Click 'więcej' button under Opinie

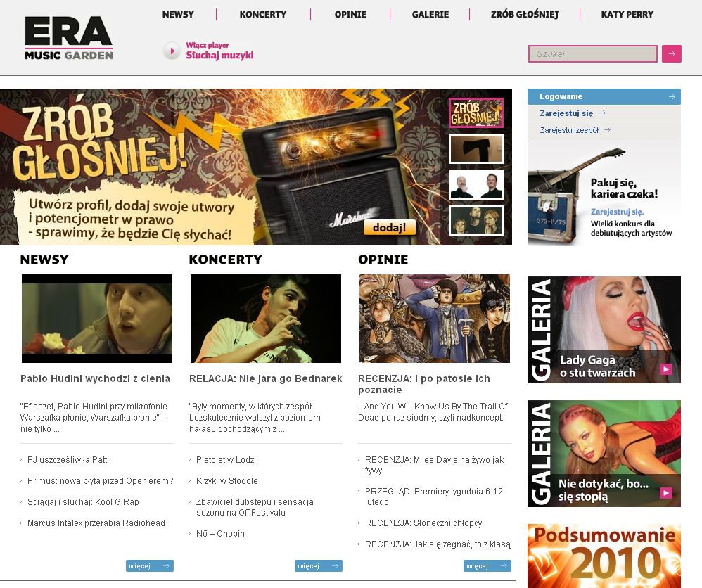(487, 566)
